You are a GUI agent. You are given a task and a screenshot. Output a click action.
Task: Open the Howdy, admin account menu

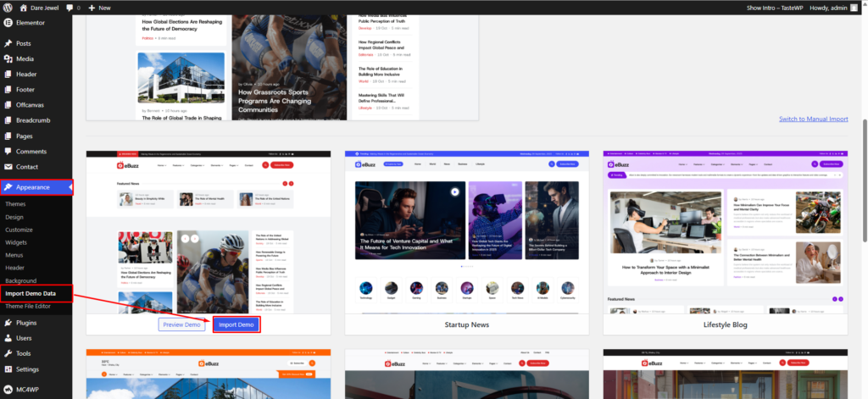click(x=822, y=7)
